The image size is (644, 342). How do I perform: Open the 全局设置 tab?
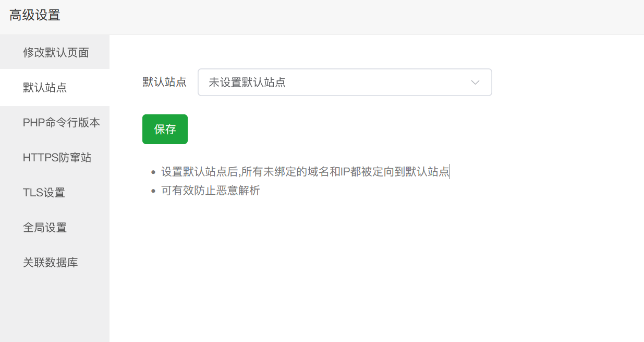(55, 228)
